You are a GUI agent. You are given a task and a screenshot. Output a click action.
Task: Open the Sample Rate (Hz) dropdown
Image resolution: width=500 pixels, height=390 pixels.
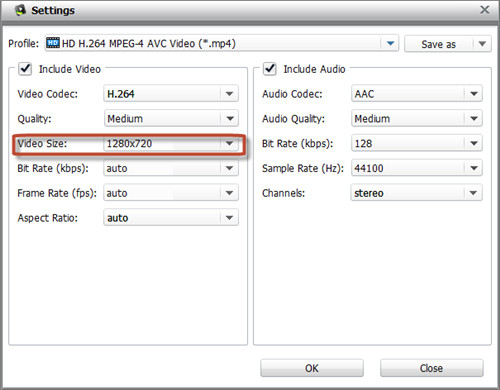417,168
